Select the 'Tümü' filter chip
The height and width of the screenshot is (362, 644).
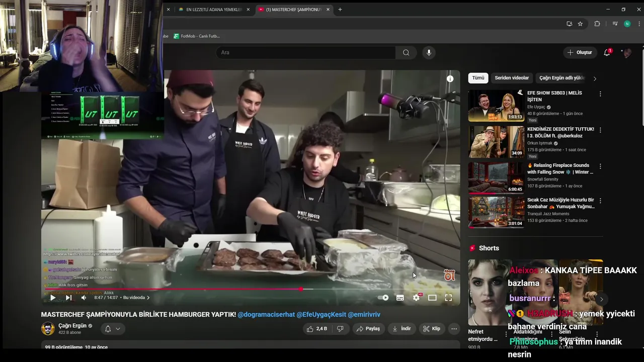point(478,78)
